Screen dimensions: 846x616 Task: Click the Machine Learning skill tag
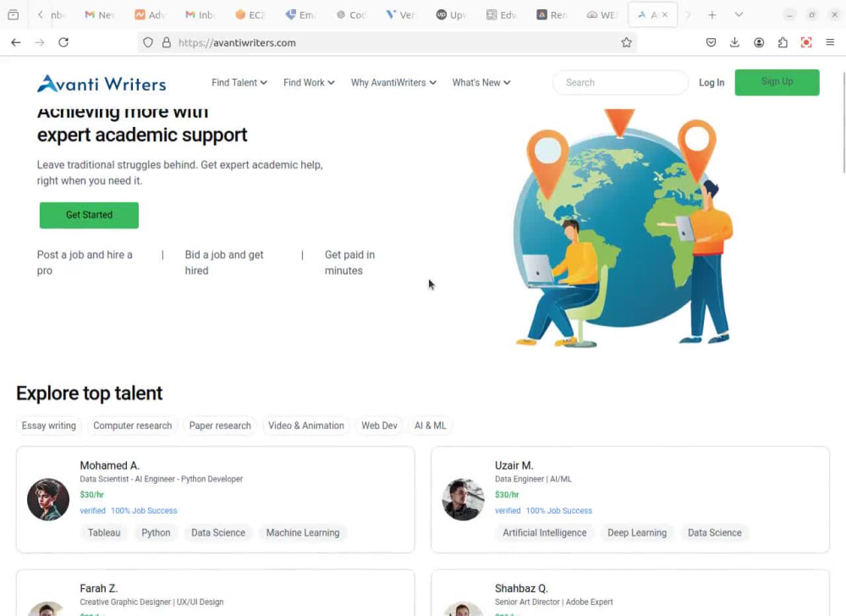pyautogui.click(x=303, y=533)
